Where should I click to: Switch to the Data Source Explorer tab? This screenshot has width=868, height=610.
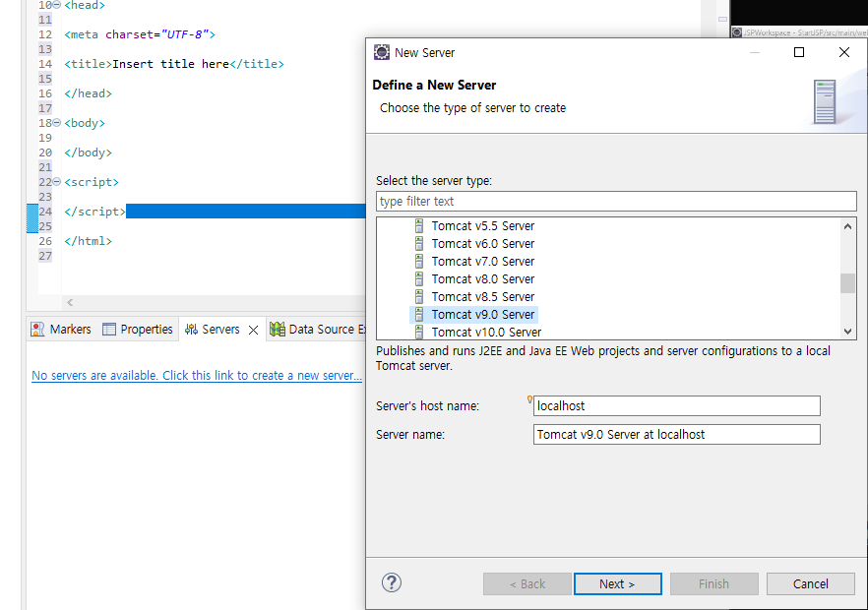[x=317, y=330]
